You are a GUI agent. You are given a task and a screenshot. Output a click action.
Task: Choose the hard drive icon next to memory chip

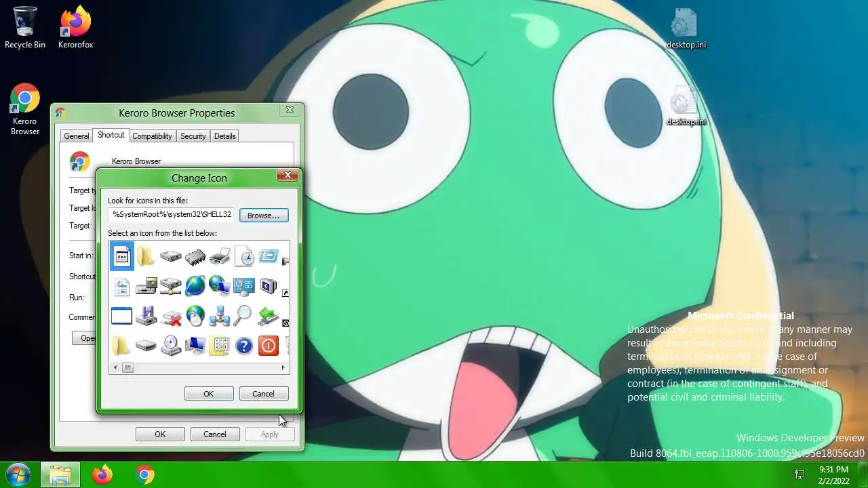[x=170, y=256]
